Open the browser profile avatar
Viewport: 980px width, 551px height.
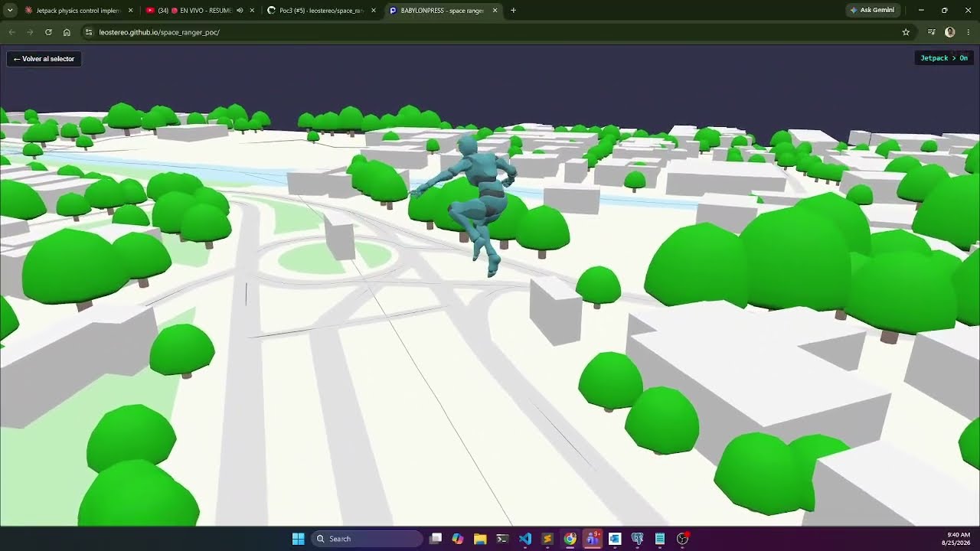(x=950, y=32)
